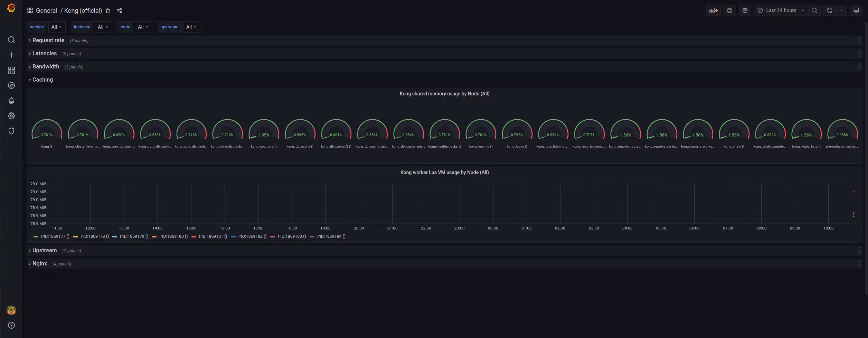The image size is (868, 338).
Task: Click the General folder breadcrumb link
Action: click(x=47, y=11)
